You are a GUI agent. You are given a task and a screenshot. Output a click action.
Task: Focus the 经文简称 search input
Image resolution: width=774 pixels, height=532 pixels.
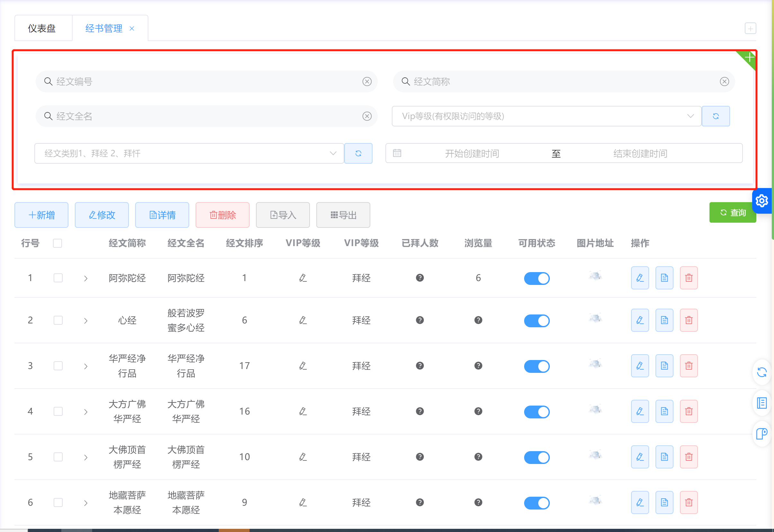point(564,81)
